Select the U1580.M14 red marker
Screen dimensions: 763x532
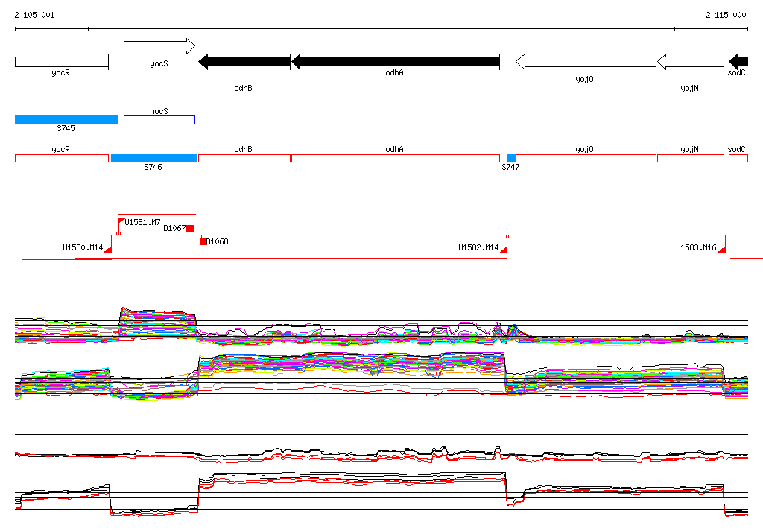pos(107,249)
